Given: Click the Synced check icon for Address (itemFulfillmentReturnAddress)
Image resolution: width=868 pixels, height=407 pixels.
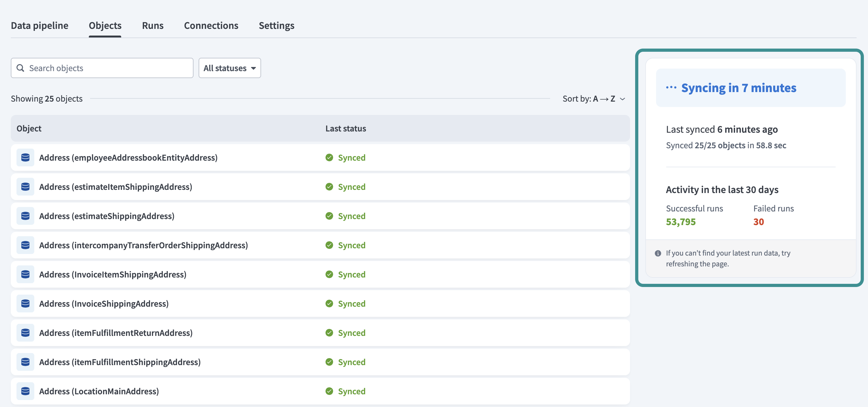Looking at the screenshot, I should point(329,332).
